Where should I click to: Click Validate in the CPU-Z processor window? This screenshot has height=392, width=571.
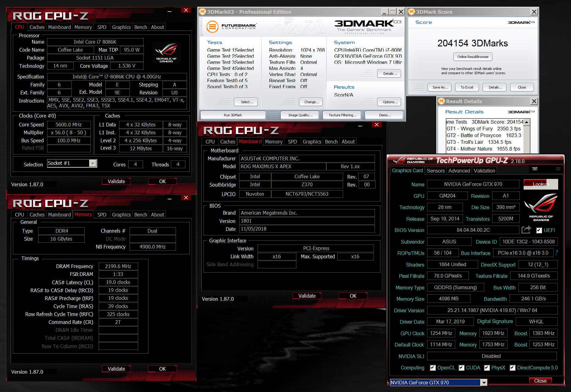coord(116,181)
